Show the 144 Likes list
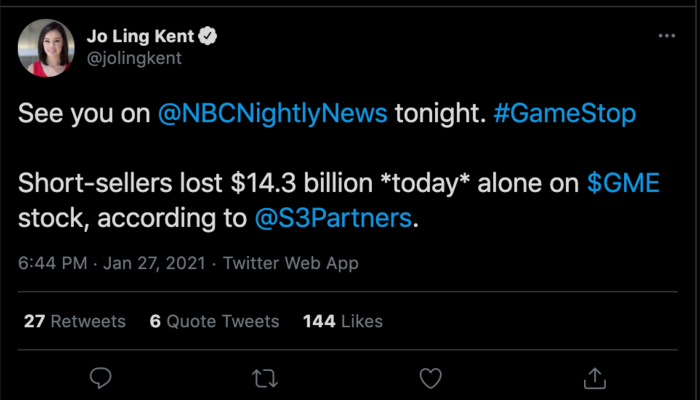This screenshot has width=700, height=400. [x=342, y=321]
